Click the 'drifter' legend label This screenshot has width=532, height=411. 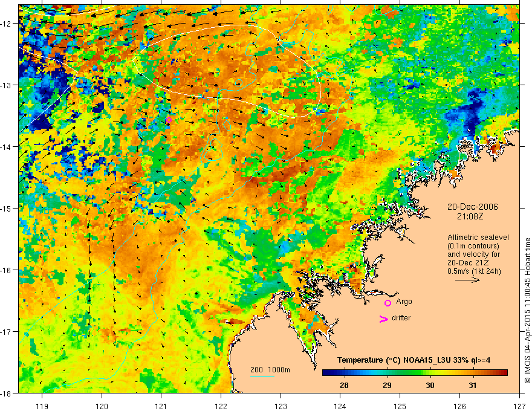click(x=401, y=318)
